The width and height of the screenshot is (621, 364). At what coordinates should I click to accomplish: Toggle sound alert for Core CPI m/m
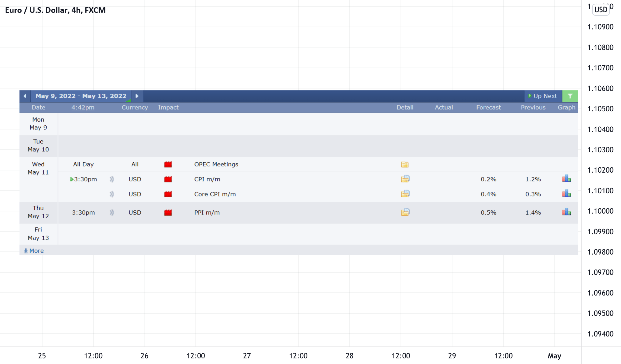112,194
